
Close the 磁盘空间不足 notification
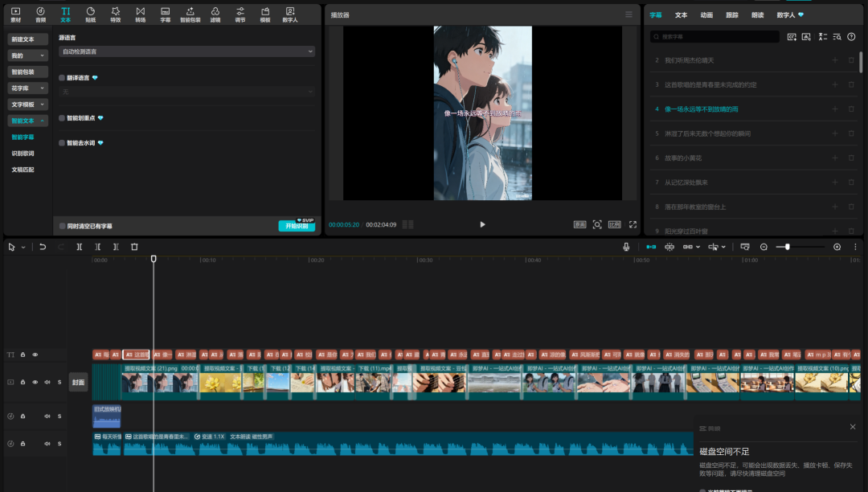pyautogui.click(x=853, y=427)
